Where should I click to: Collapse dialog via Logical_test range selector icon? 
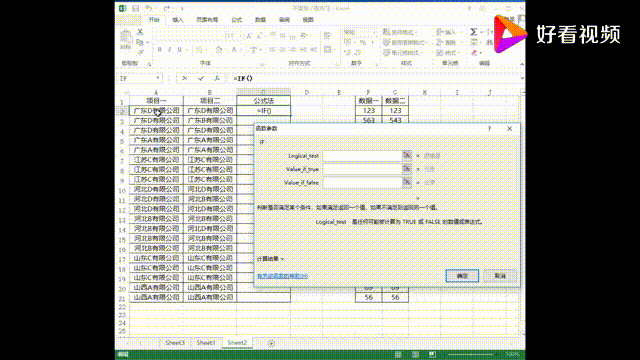tap(407, 156)
